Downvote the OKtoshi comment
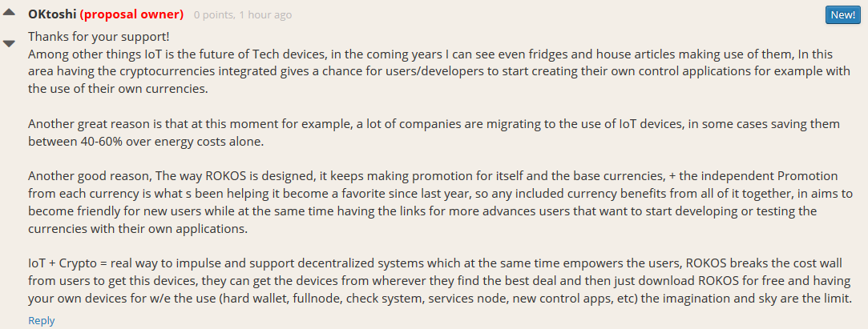 (x=9, y=44)
